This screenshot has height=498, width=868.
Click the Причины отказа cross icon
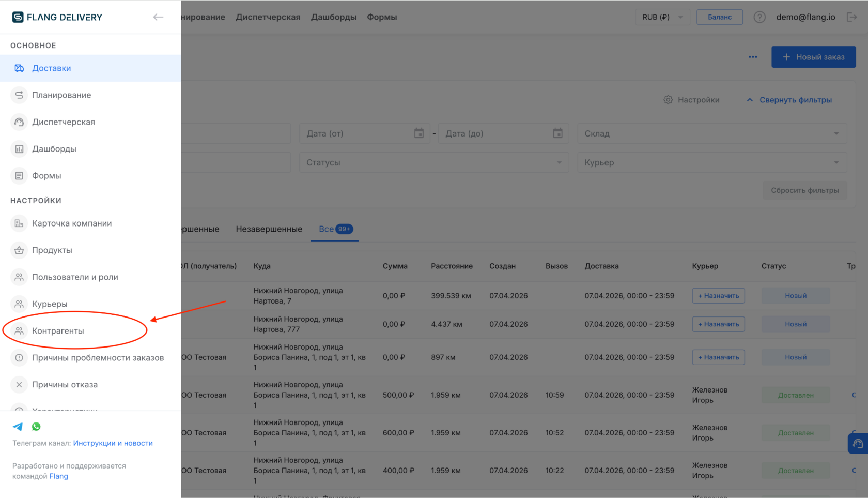[19, 385]
